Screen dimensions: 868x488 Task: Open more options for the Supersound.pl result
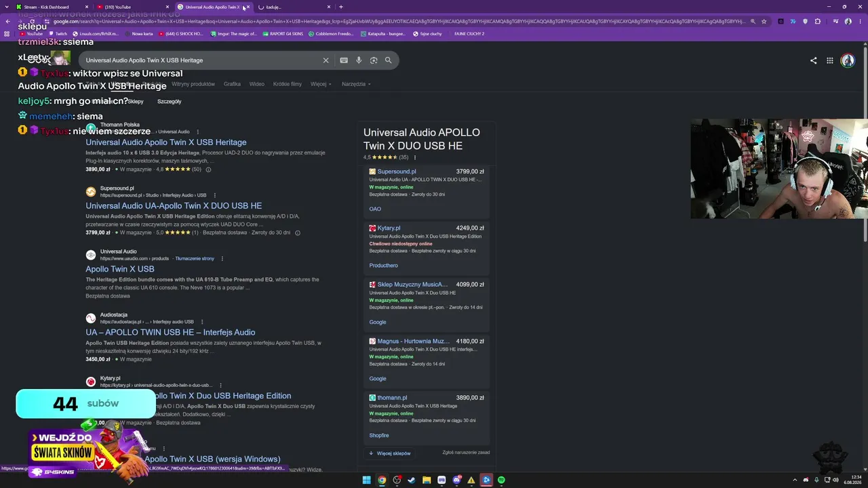pos(214,195)
